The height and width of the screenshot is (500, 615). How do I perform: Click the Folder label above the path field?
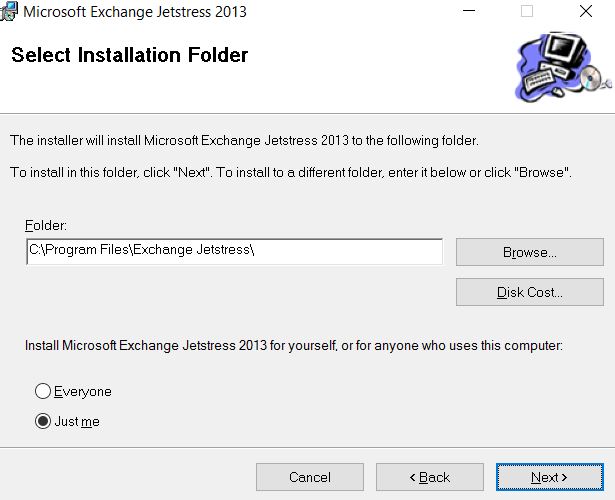coord(45,226)
